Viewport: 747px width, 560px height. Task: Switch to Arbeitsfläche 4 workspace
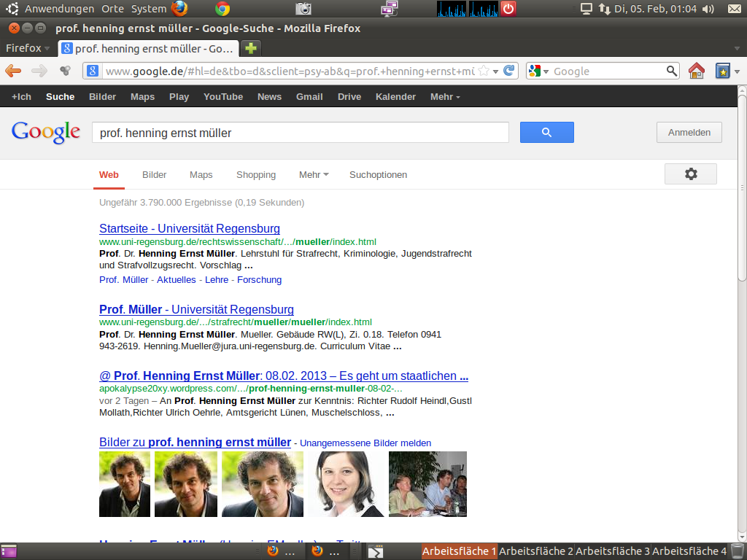pyautogui.click(x=689, y=551)
